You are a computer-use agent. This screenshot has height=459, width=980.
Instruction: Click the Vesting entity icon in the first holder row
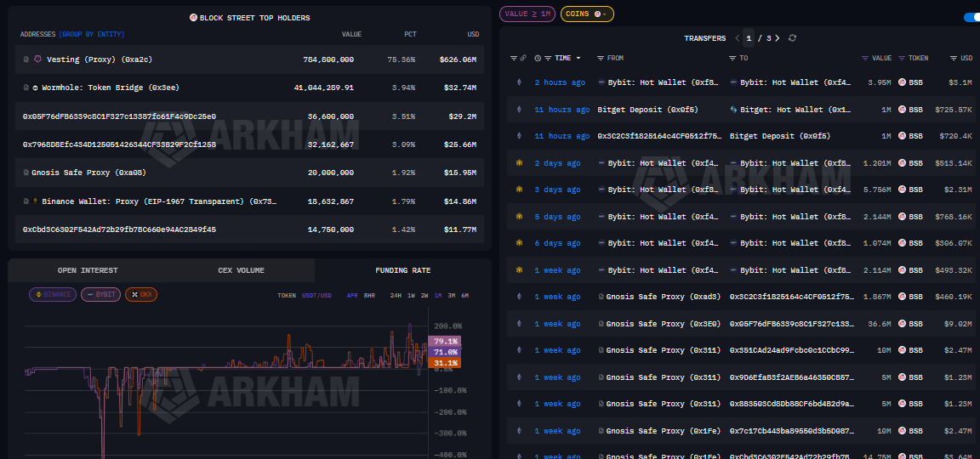click(37, 59)
